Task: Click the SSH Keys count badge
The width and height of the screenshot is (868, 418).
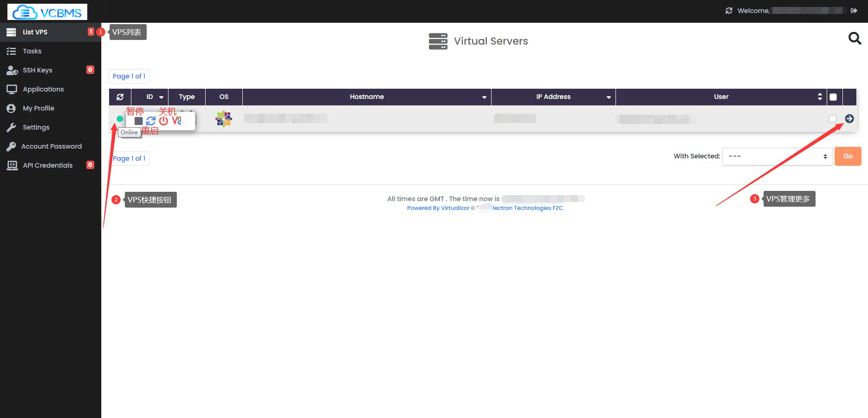Action: [91, 70]
